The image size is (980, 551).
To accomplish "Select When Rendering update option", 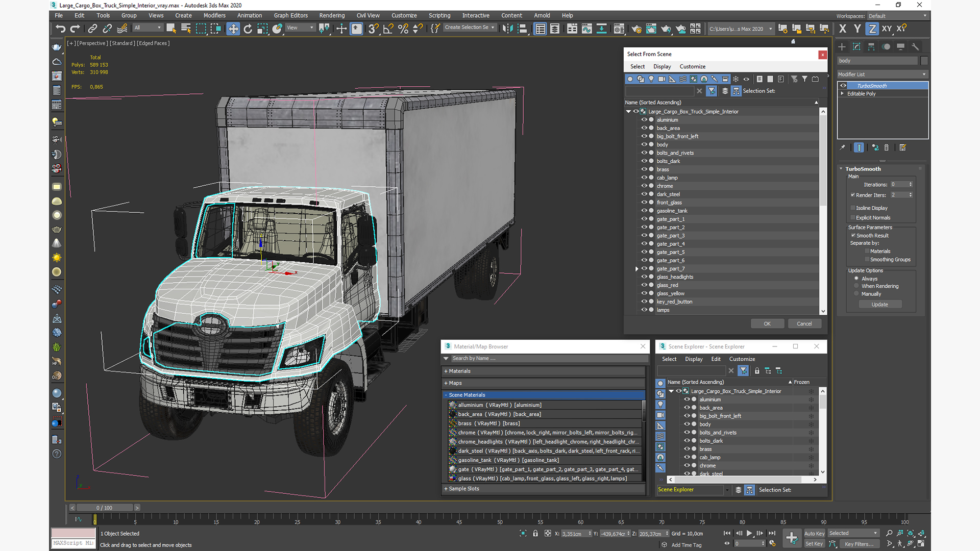I will 856,286.
